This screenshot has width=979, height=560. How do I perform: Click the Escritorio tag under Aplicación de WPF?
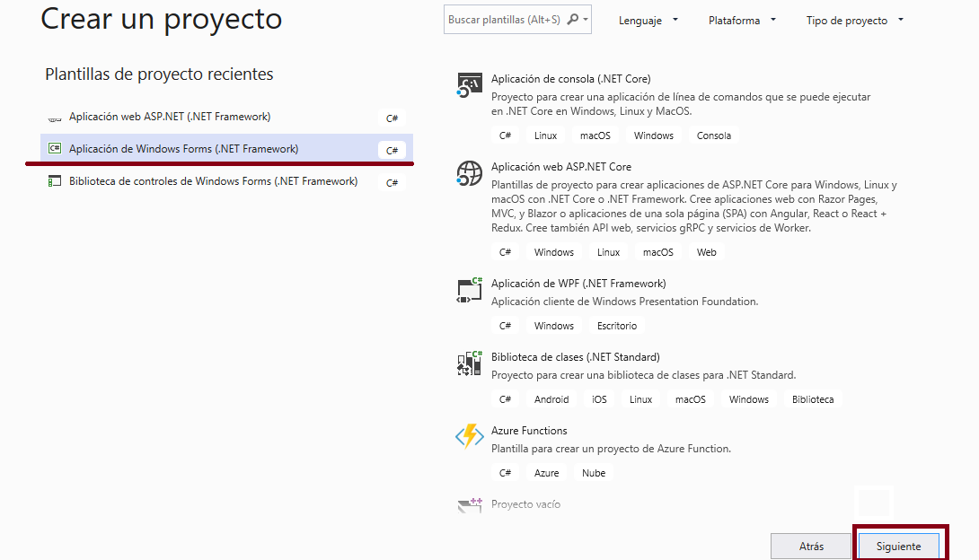(617, 326)
